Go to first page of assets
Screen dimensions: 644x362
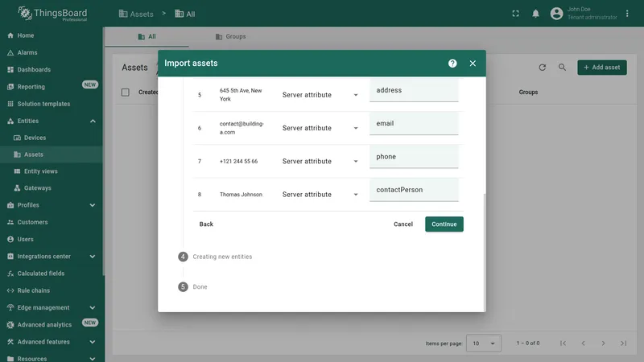pos(563,343)
